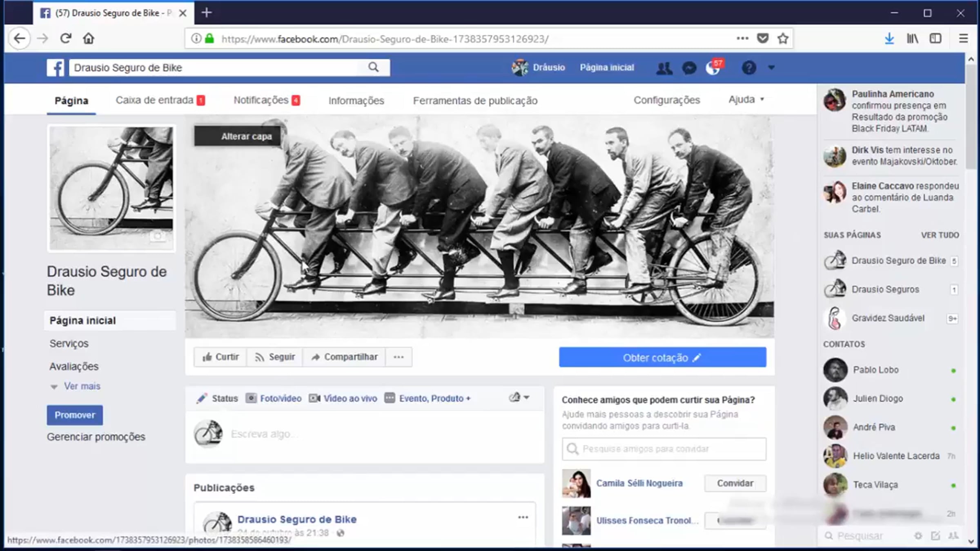The width and height of the screenshot is (980, 551).
Task: Open friend requests icon in top bar
Action: click(x=664, y=68)
